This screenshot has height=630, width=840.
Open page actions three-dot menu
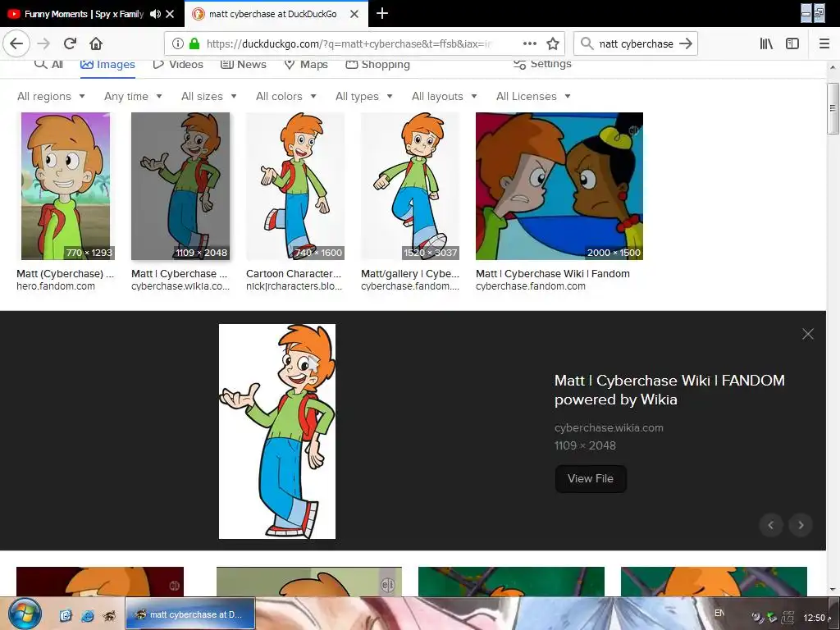pos(529,43)
